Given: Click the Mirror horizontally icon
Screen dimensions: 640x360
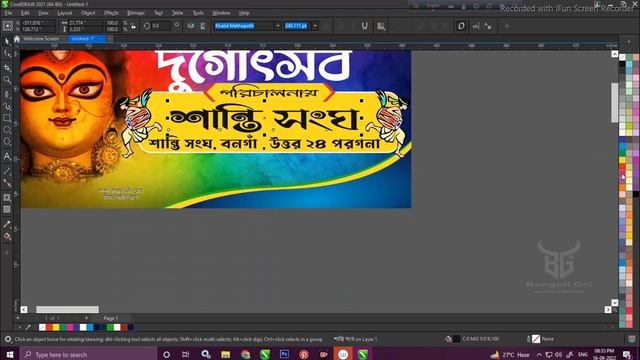Looking at the screenshot, I should coord(191,26).
